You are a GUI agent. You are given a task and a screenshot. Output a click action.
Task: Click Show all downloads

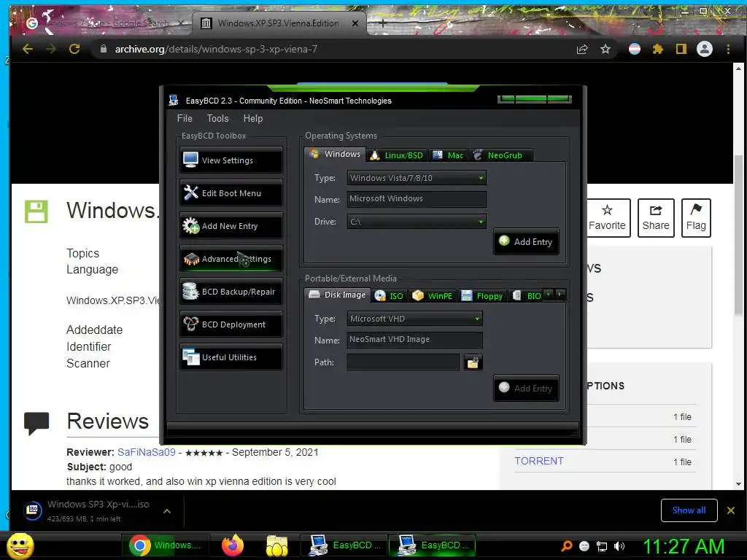(689, 510)
